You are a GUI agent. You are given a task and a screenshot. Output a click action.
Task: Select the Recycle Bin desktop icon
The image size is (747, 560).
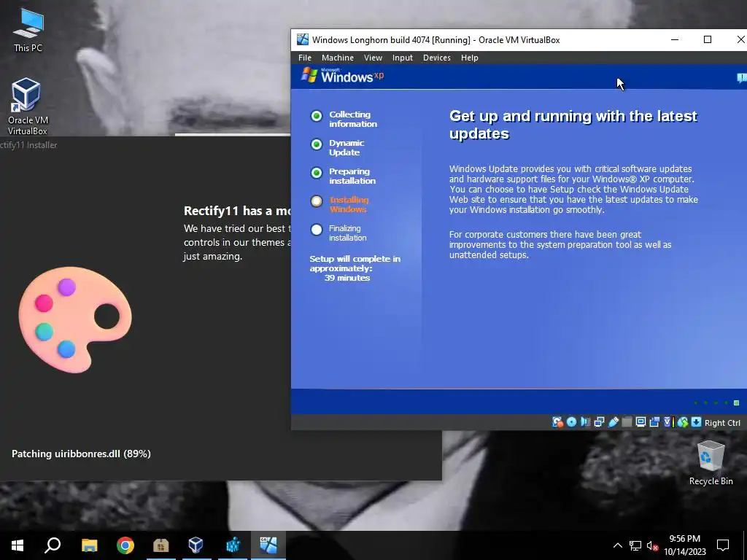[x=711, y=463]
